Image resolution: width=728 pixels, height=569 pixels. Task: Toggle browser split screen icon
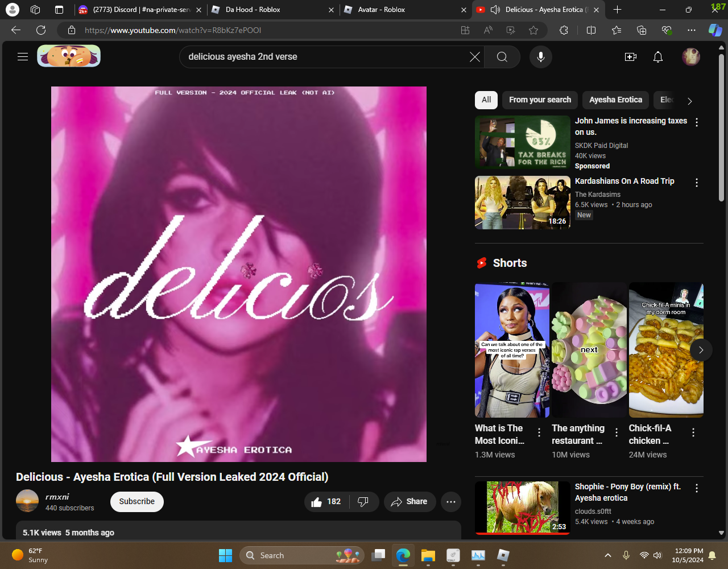(591, 30)
